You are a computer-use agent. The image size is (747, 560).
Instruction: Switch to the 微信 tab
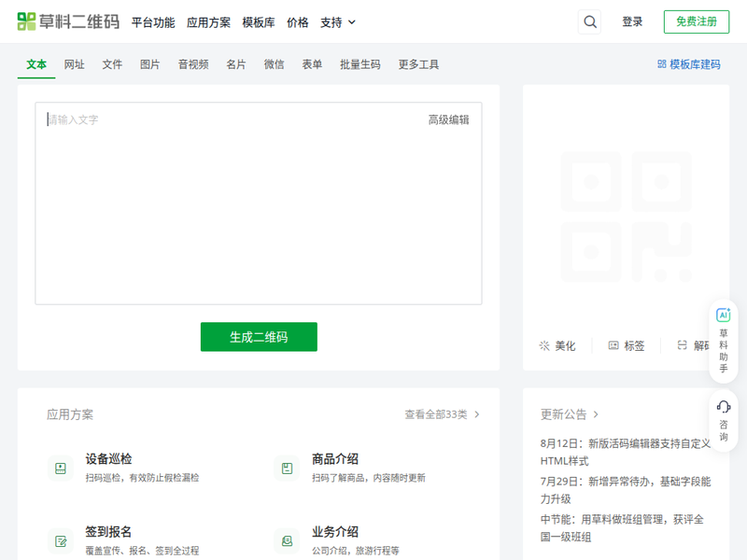(x=274, y=64)
